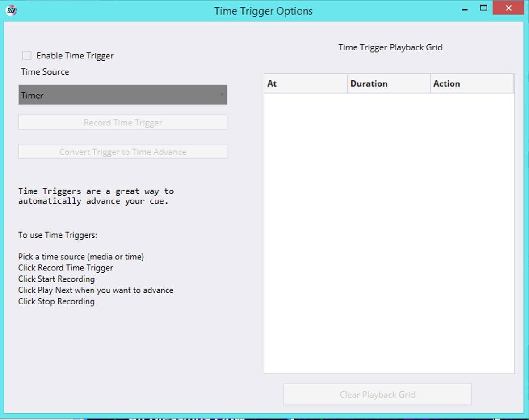This screenshot has height=420, width=529.
Task: Minimize the Time Trigger Options window
Action: 465,9
